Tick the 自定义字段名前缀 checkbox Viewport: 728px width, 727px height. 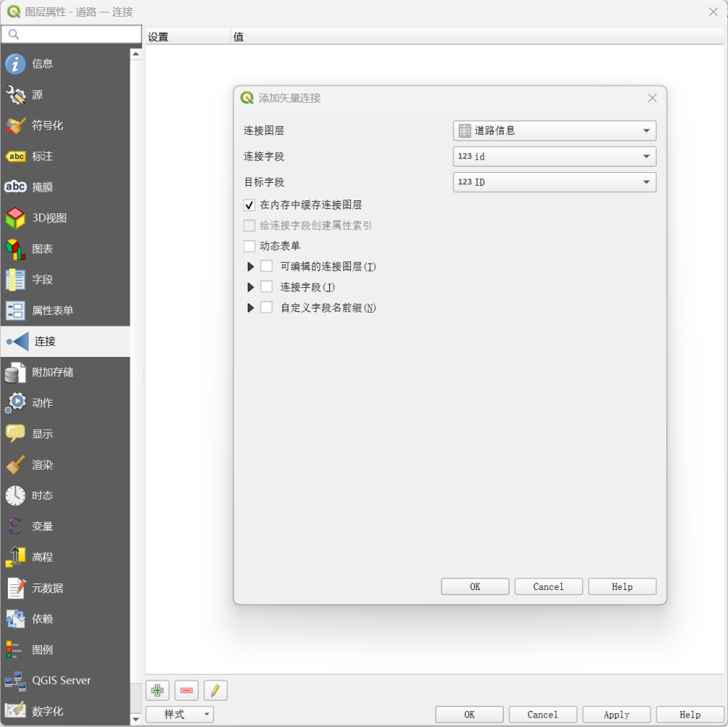pos(266,307)
